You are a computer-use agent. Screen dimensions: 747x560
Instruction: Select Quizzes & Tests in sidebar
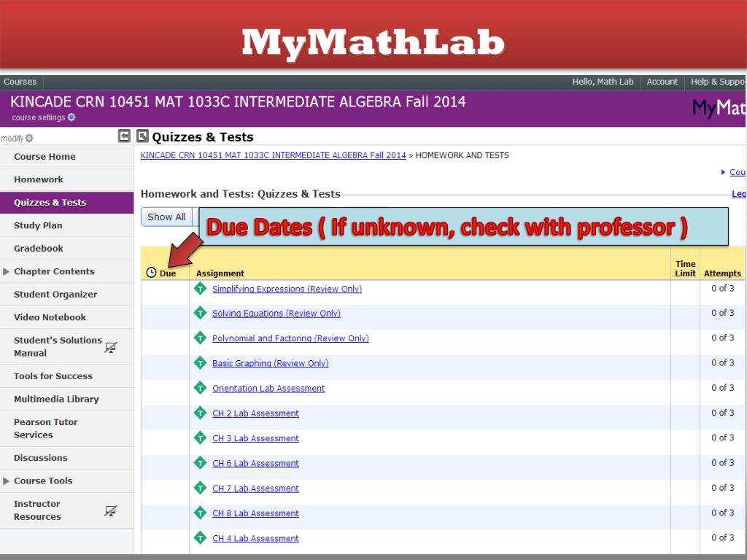click(66, 203)
